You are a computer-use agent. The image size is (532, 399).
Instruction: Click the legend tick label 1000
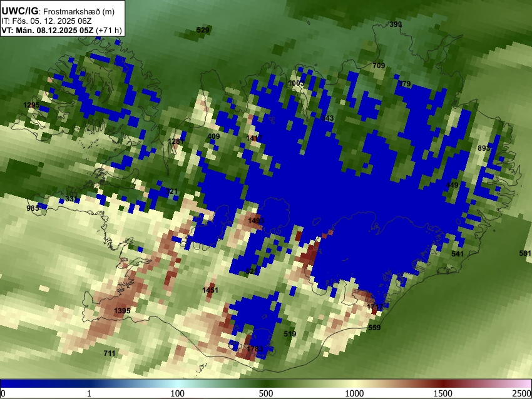pos(354,393)
